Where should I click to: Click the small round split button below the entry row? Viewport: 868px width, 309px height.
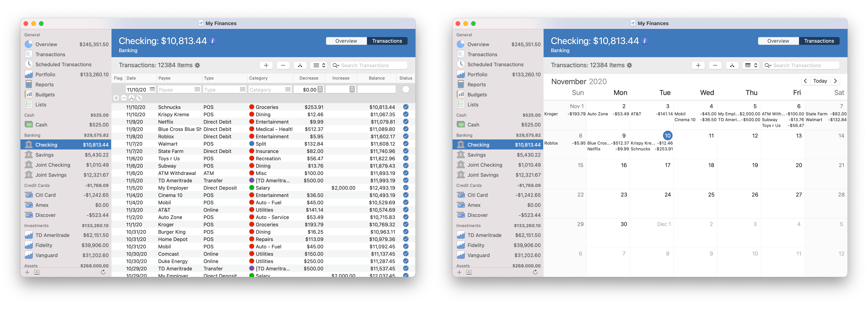click(131, 98)
